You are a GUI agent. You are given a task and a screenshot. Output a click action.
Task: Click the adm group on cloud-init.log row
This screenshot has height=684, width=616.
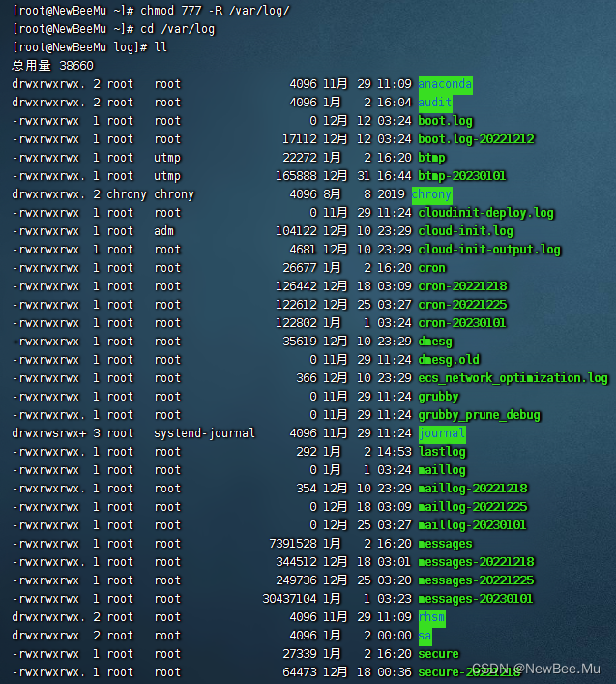(x=164, y=231)
